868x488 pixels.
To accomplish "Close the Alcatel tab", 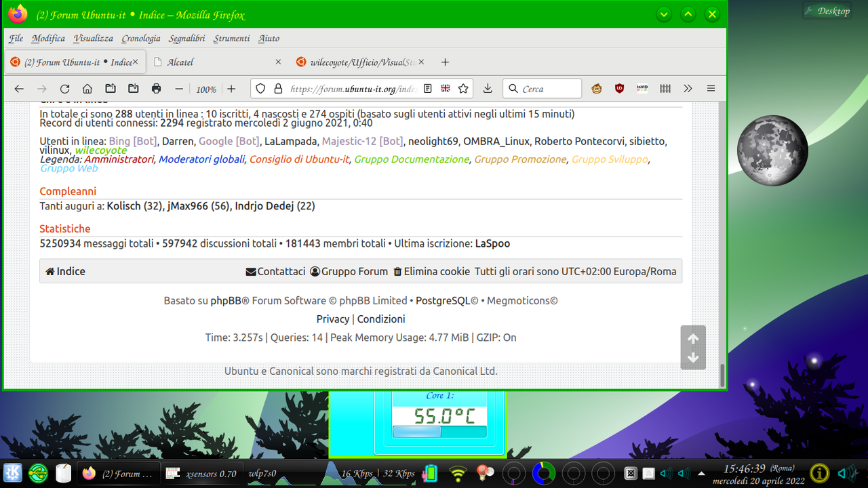I will click(x=278, y=62).
